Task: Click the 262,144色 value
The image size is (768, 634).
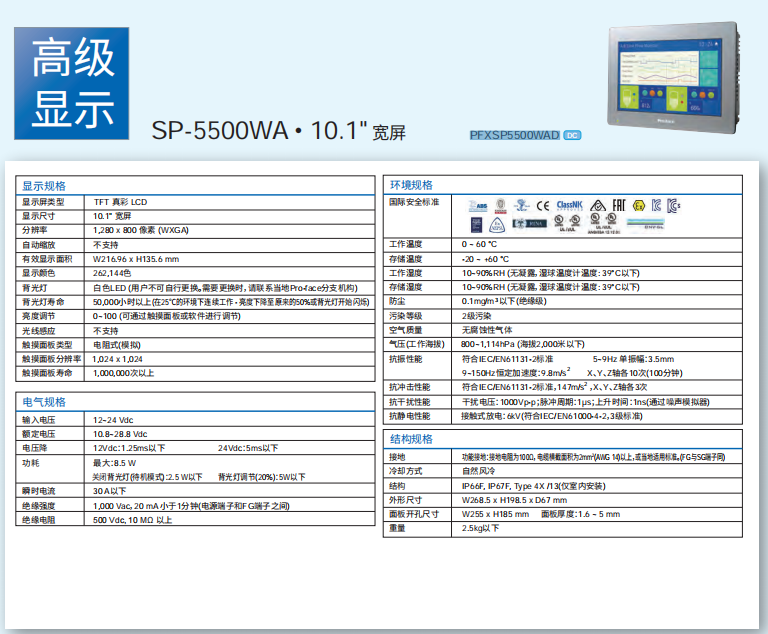Action: click(112, 273)
